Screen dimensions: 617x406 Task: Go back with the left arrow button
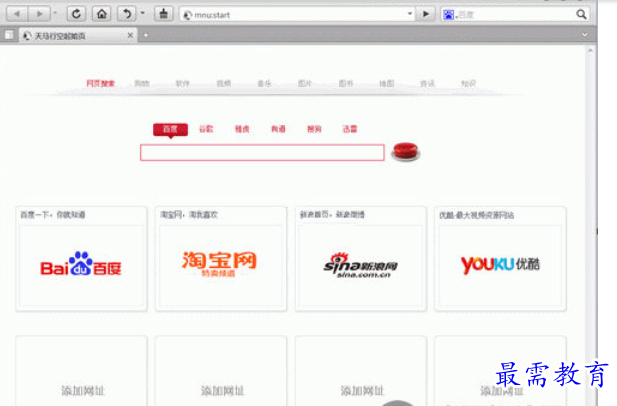tap(17, 15)
